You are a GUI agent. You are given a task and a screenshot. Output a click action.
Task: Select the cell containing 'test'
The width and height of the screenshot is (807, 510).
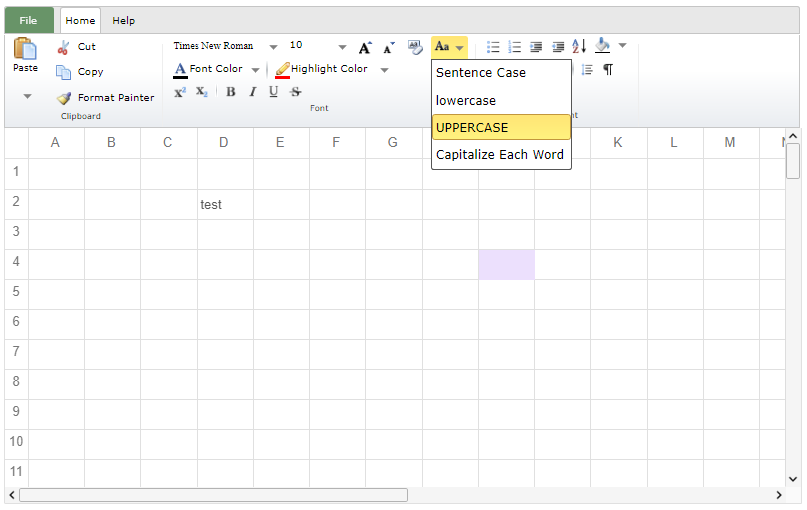[x=225, y=204]
